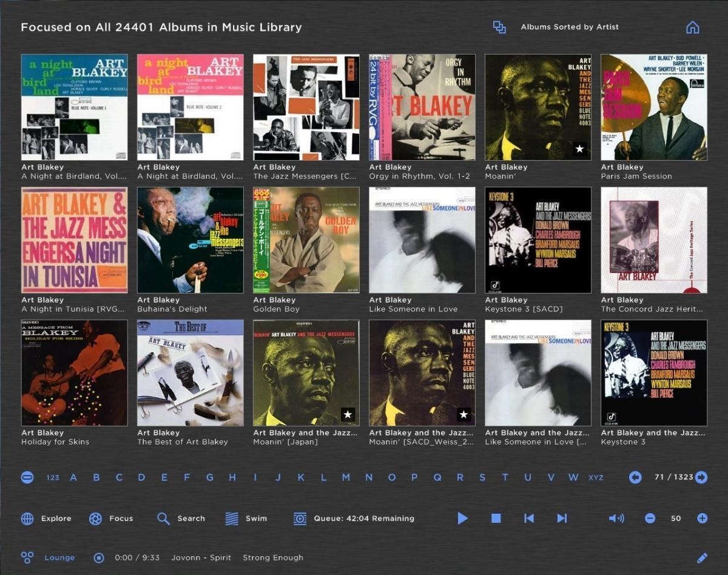Image resolution: width=728 pixels, height=575 pixels.
Task: Toggle star on Moanin' [SACD_Weiss cover
Action: pyautogui.click(x=463, y=415)
